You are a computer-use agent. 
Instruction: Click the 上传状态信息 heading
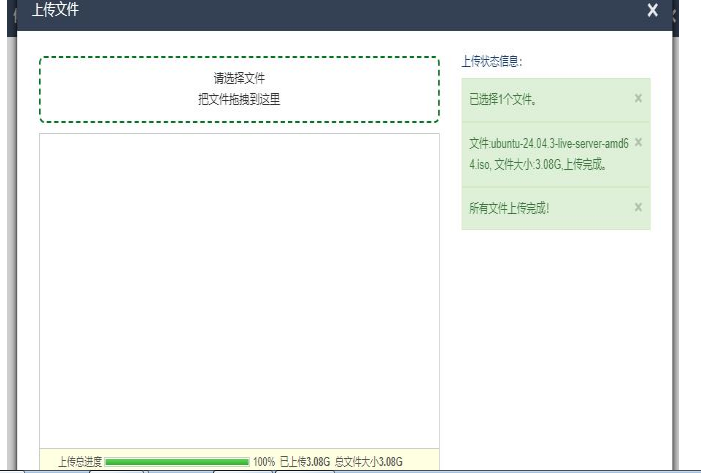tap(491, 62)
